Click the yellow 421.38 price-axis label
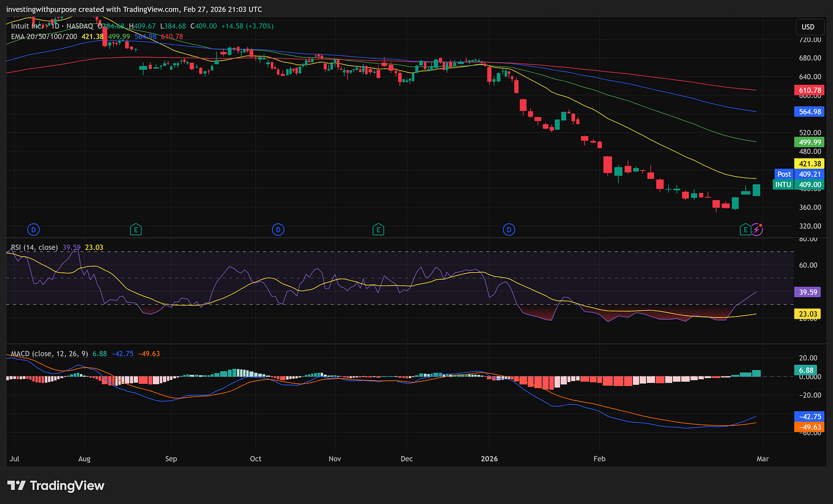This screenshot has height=504, width=833. [x=810, y=164]
